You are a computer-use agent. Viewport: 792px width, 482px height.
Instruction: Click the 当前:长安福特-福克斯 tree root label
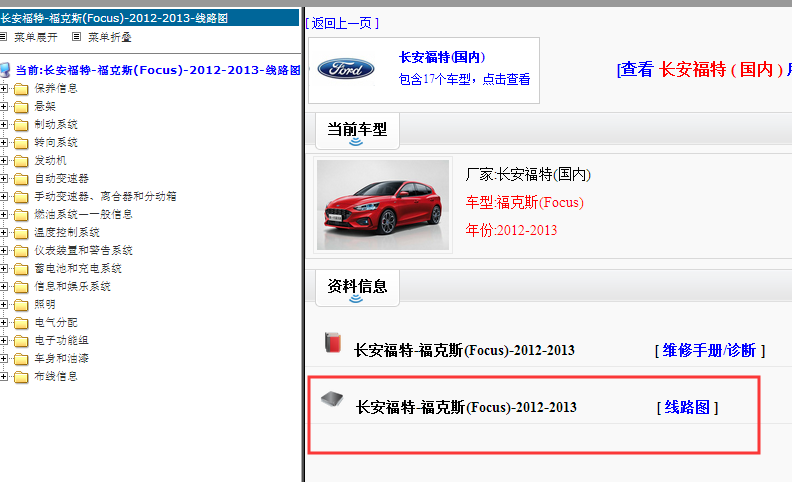(x=158, y=70)
